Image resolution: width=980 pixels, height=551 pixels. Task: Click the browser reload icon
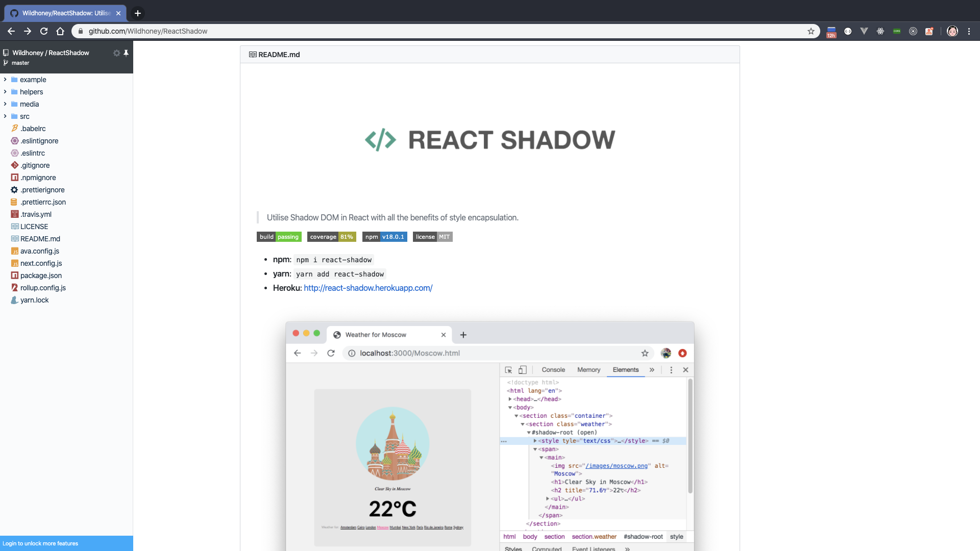(x=44, y=31)
